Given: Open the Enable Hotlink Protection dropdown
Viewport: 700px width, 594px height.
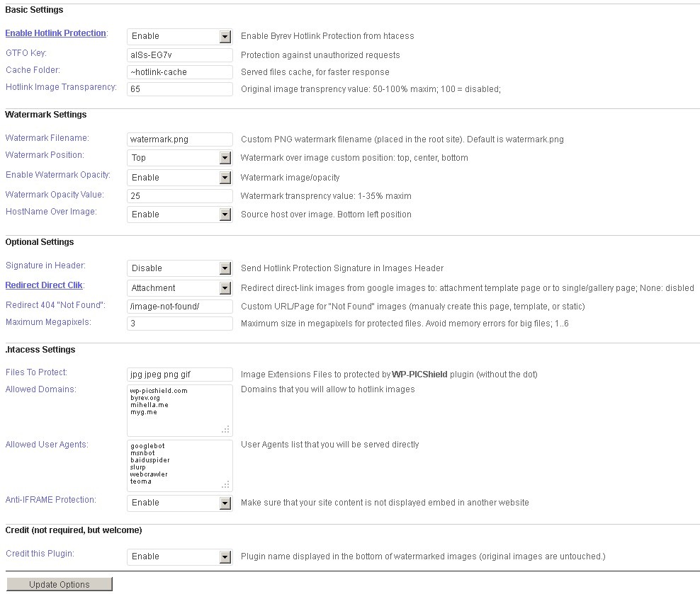Looking at the screenshot, I should (x=179, y=36).
